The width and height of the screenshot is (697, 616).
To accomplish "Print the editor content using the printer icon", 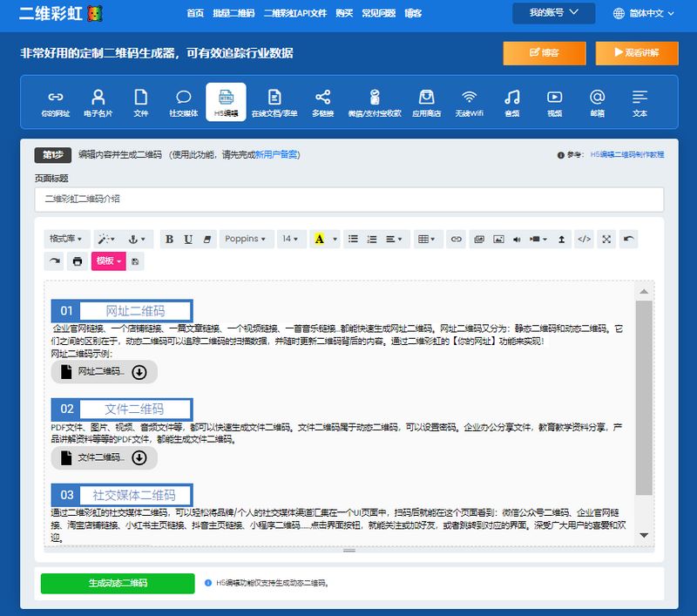I will point(78,261).
